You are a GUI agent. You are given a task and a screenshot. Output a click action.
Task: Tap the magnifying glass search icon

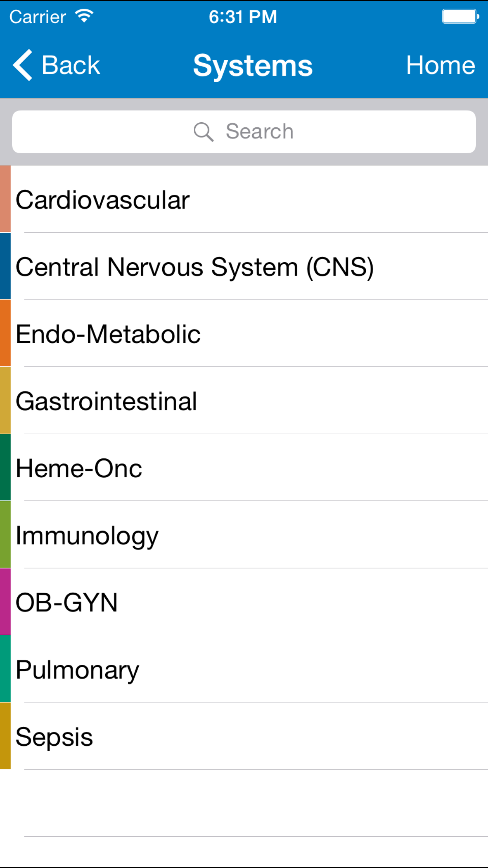204,132
